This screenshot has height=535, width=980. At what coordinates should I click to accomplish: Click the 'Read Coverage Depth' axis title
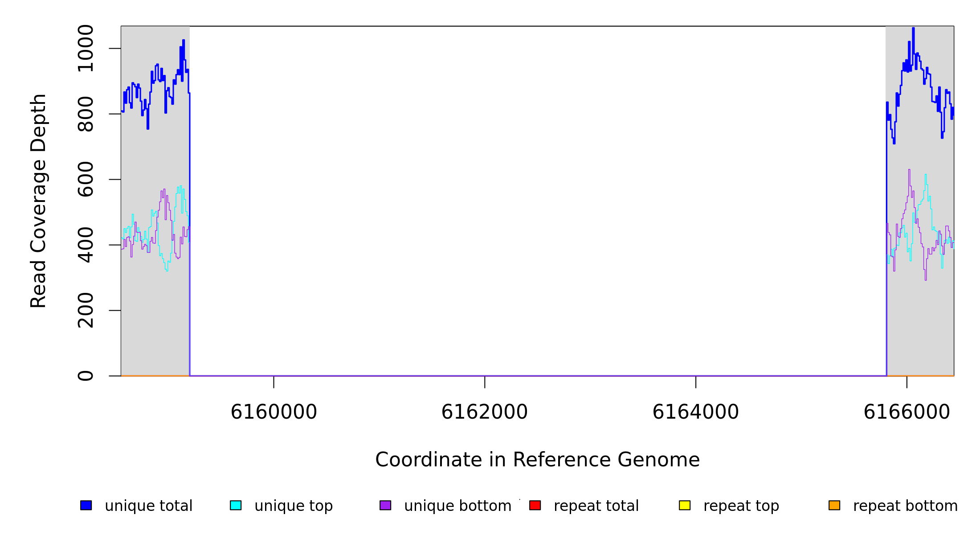click(38, 201)
